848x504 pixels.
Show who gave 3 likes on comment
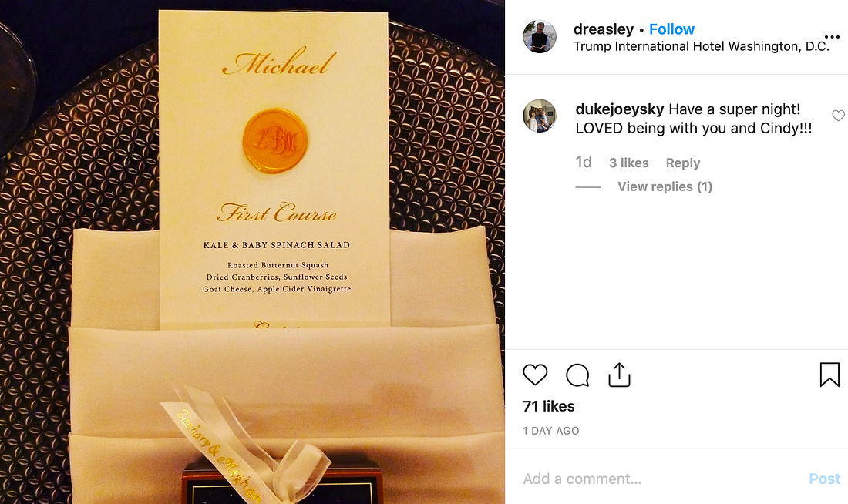628,163
